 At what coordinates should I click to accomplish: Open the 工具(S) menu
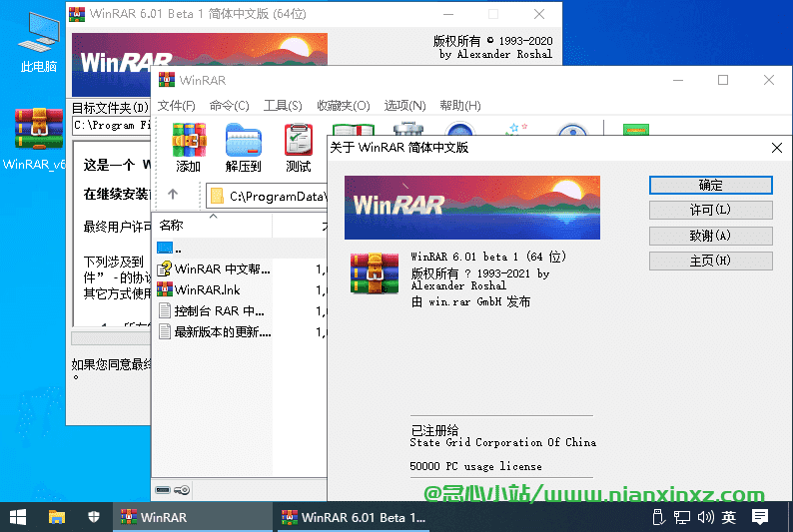click(283, 106)
